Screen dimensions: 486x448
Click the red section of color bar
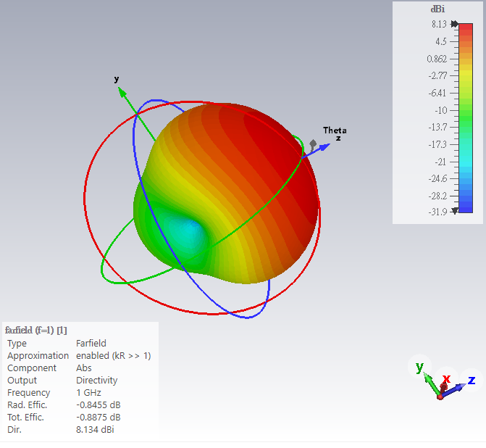click(465, 36)
